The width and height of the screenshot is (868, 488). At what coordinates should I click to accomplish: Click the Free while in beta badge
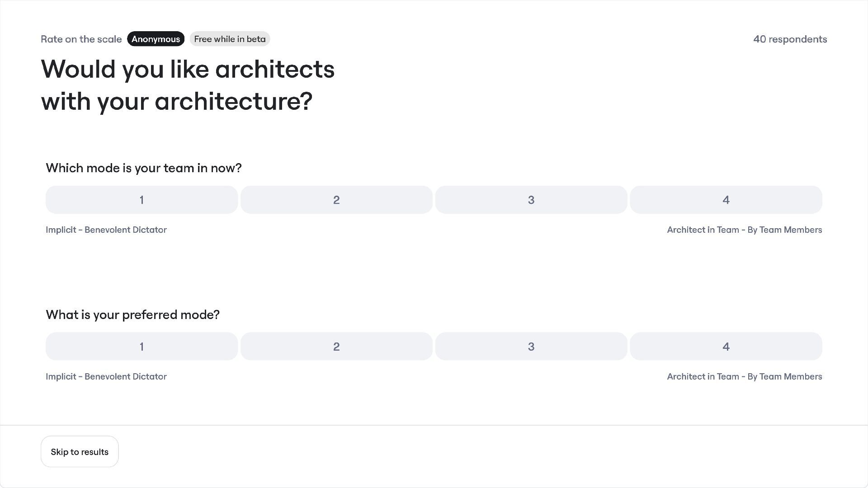click(x=230, y=39)
